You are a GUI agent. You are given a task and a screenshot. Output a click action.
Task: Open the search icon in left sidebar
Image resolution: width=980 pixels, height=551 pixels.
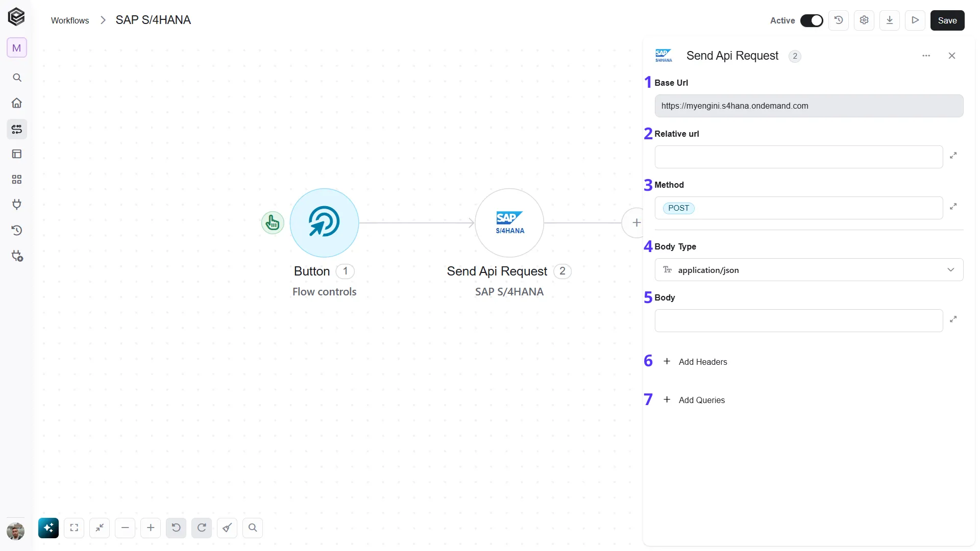point(17,78)
